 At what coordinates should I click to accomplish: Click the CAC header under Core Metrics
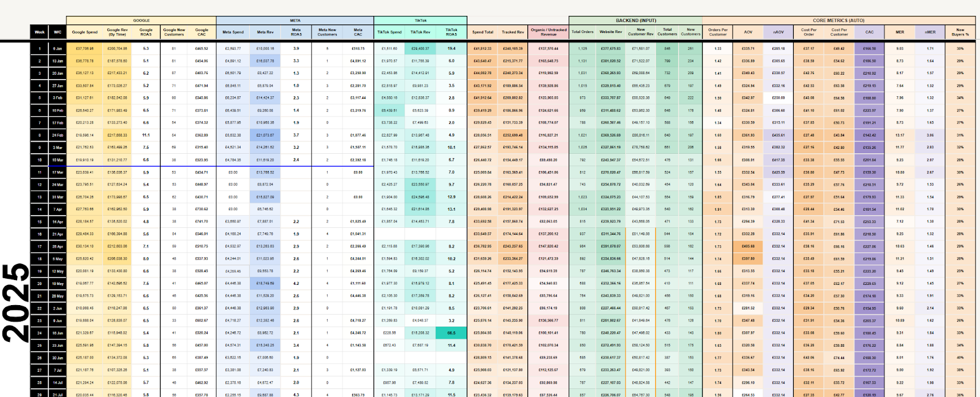[869, 32]
